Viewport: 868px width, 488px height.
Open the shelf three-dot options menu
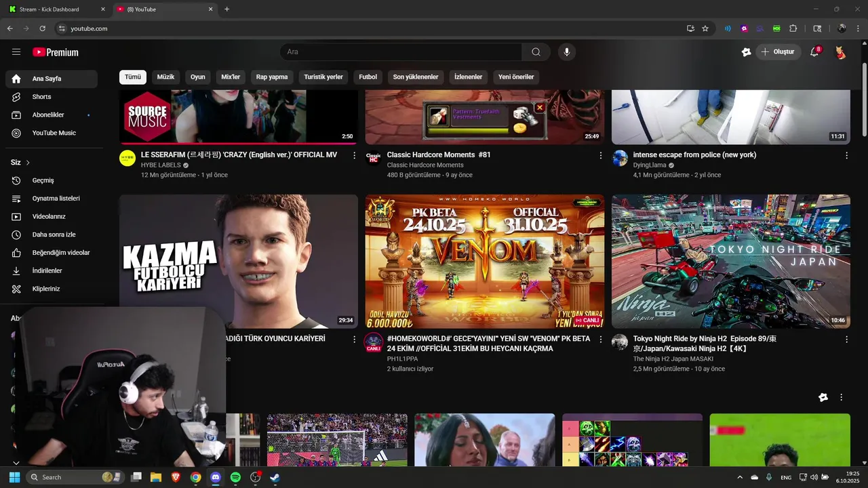[842, 397]
